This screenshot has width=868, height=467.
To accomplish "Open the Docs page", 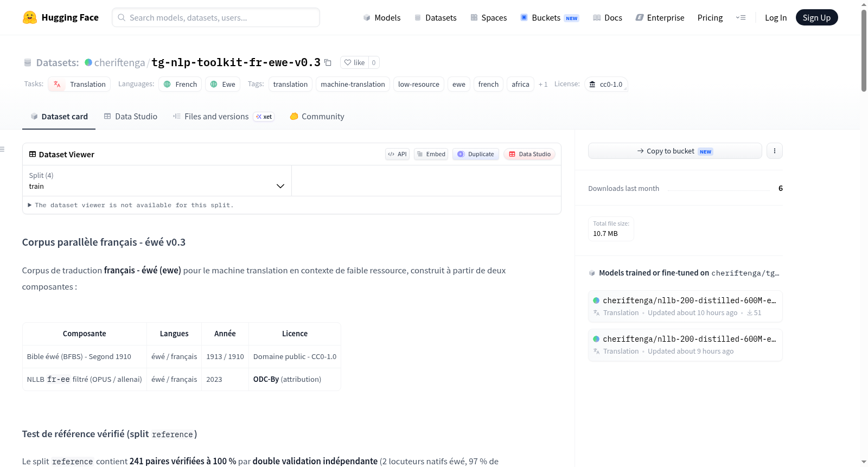I will pyautogui.click(x=608, y=17).
